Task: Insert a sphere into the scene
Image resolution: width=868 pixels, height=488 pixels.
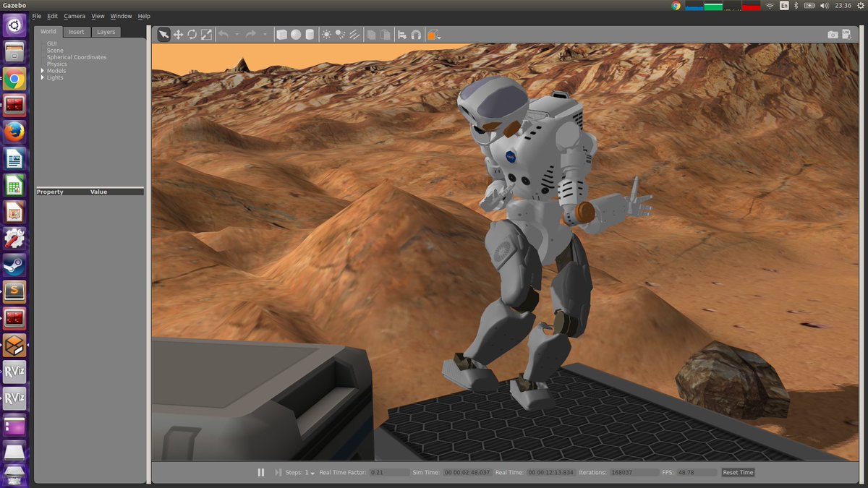Action: pos(296,34)
